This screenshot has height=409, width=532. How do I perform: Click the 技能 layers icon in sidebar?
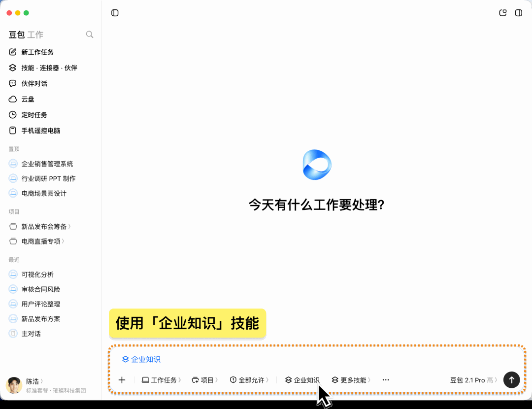12,68
